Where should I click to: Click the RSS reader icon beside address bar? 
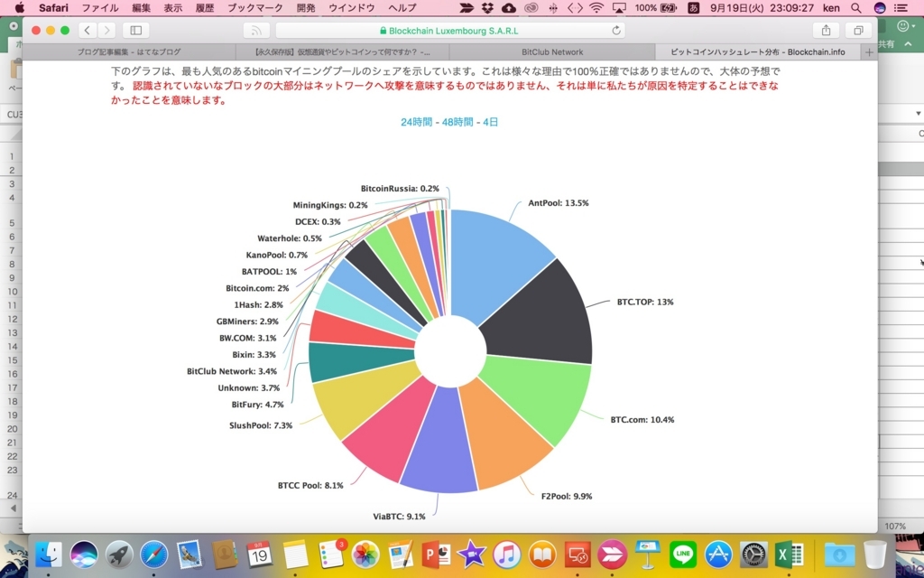tap(256, 30)
